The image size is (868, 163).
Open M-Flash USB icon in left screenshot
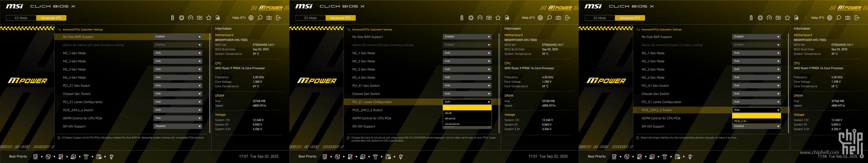[x=172, y=18]
